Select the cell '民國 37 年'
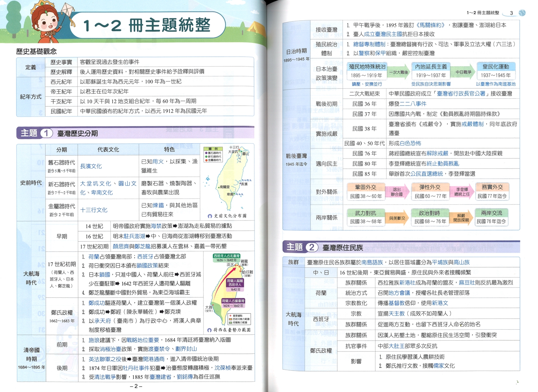Viewport: 538px width, 392px height. click(364, 114)
